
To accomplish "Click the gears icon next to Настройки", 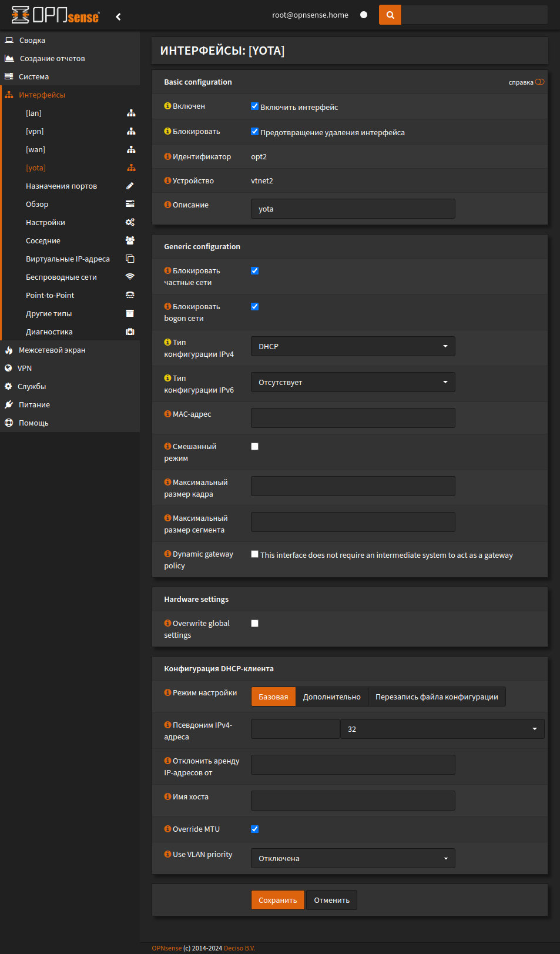I will 130,222.
